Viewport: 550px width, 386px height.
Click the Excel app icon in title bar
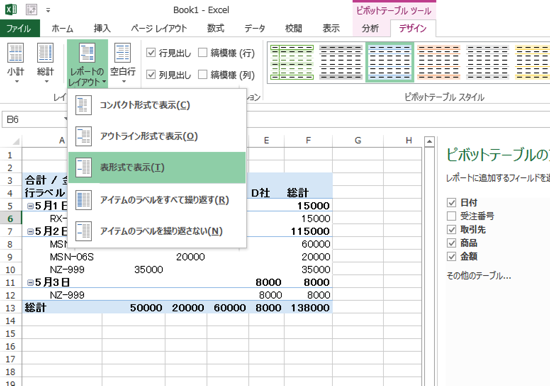point(11,9)
